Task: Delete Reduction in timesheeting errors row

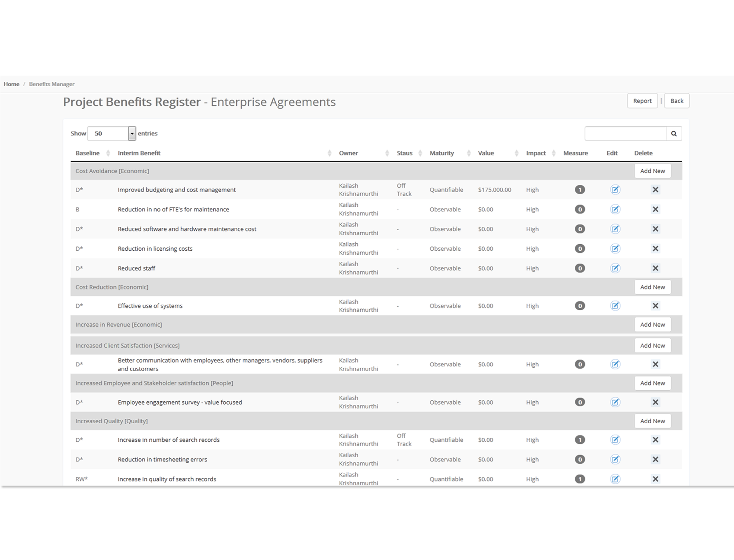Action: click(x=655, y=459)
